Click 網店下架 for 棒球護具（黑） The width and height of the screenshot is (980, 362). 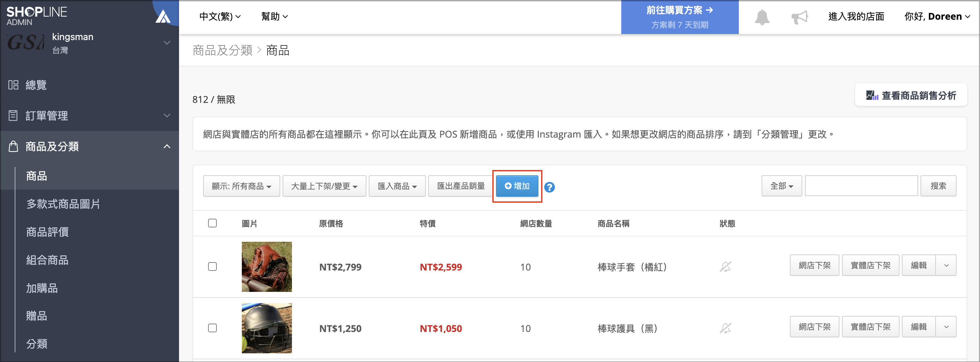(814, 327)
